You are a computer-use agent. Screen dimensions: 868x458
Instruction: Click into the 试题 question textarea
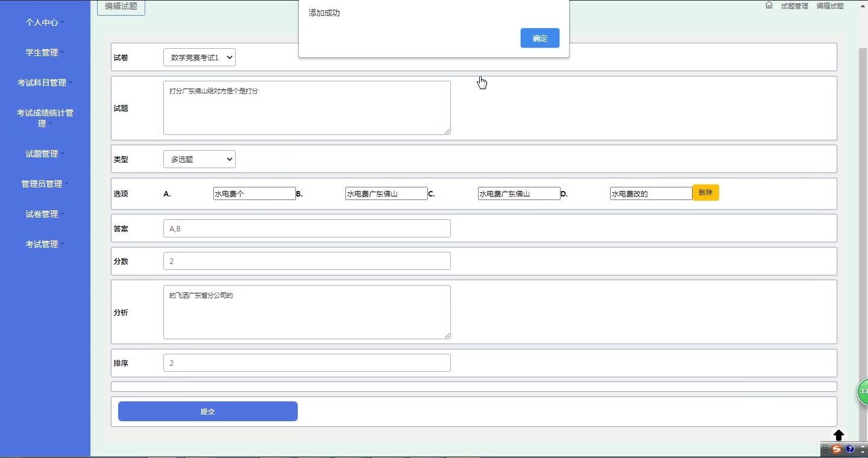pos(307,108)
